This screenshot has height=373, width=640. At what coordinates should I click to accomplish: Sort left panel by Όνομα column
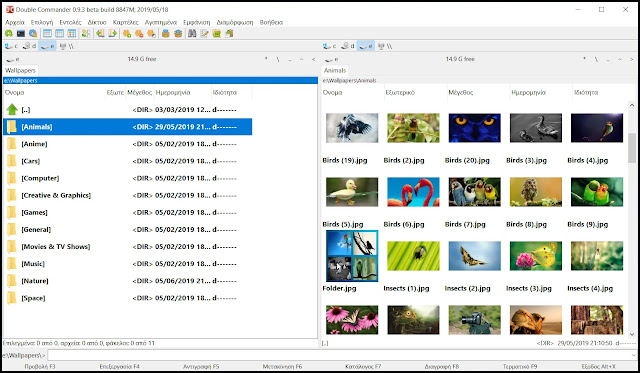(x=54, y=93)
